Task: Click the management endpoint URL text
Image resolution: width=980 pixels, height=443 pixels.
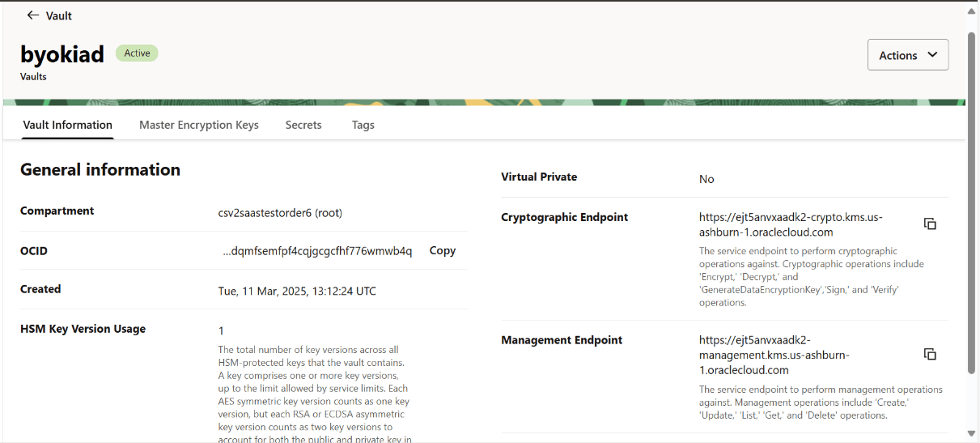Action: coord(774,355)
